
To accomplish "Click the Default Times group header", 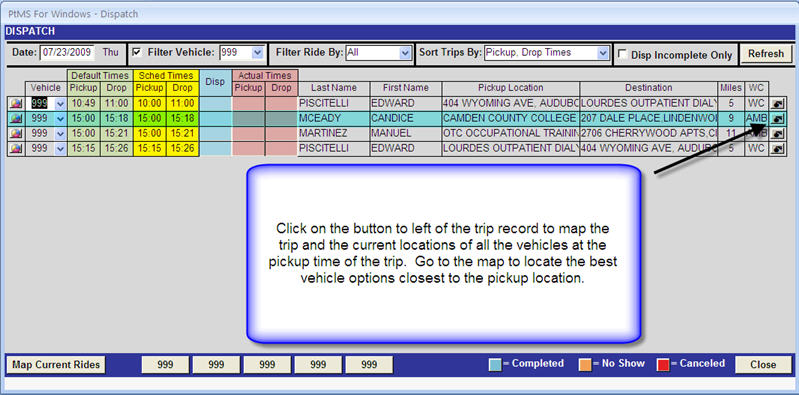I will click(x=100, y=75).
